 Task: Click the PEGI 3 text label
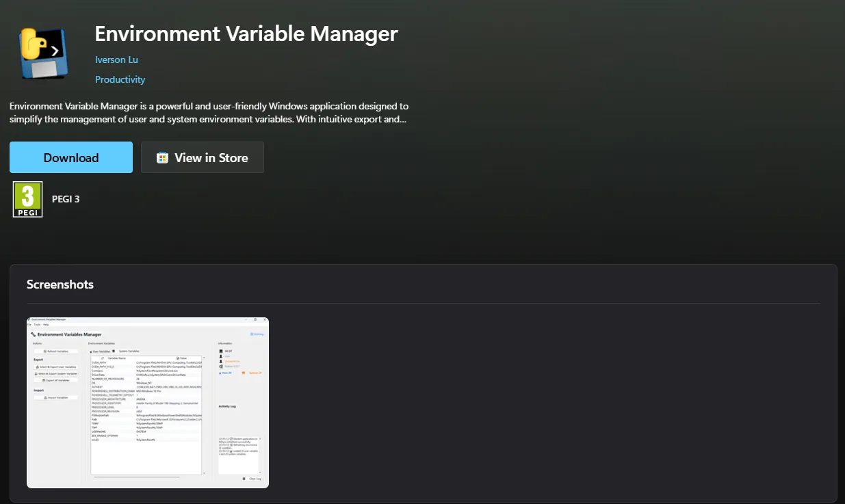point(66,199)
